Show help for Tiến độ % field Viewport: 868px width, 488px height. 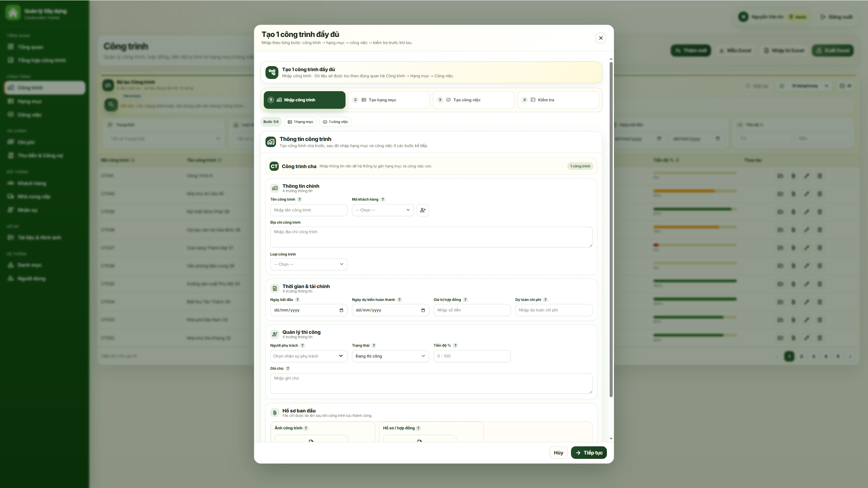455,345
